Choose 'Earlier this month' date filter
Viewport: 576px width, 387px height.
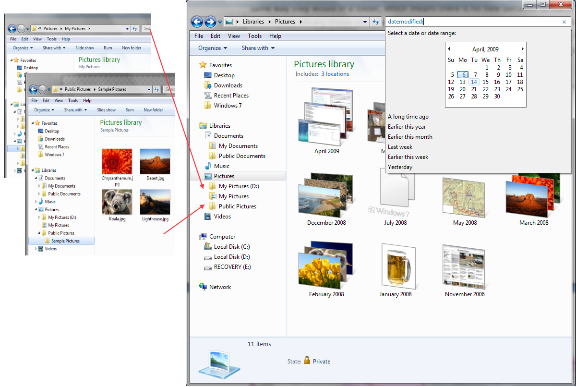410,137
